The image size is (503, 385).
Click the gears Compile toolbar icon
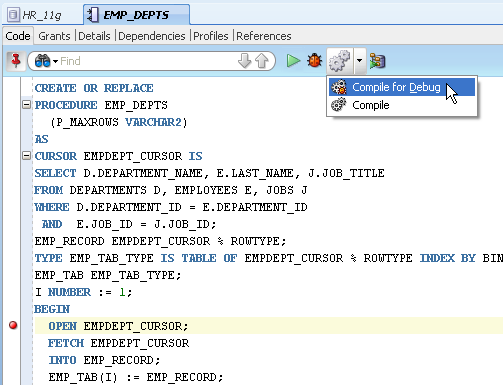click(340, 61)
